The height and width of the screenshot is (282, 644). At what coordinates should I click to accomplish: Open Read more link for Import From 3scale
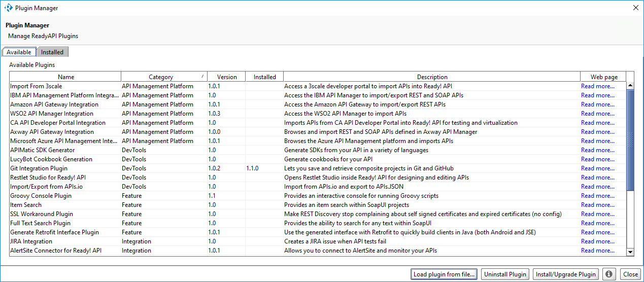[x=597, y=86]
